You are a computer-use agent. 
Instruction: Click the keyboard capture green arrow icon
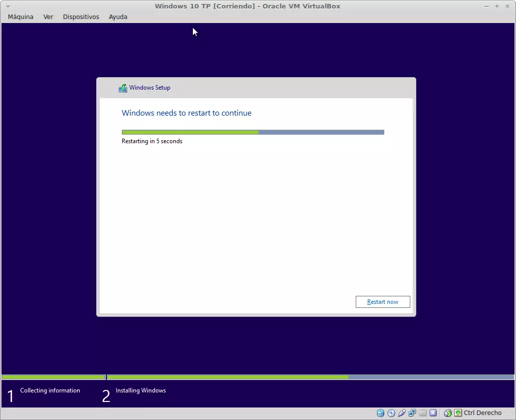coord(458,413)
